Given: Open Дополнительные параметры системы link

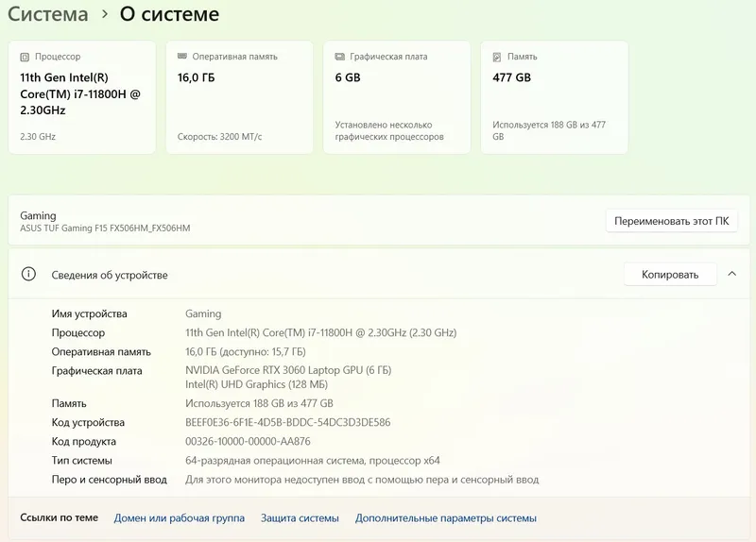Looking at the screenshot, I should tap(445, 517).
